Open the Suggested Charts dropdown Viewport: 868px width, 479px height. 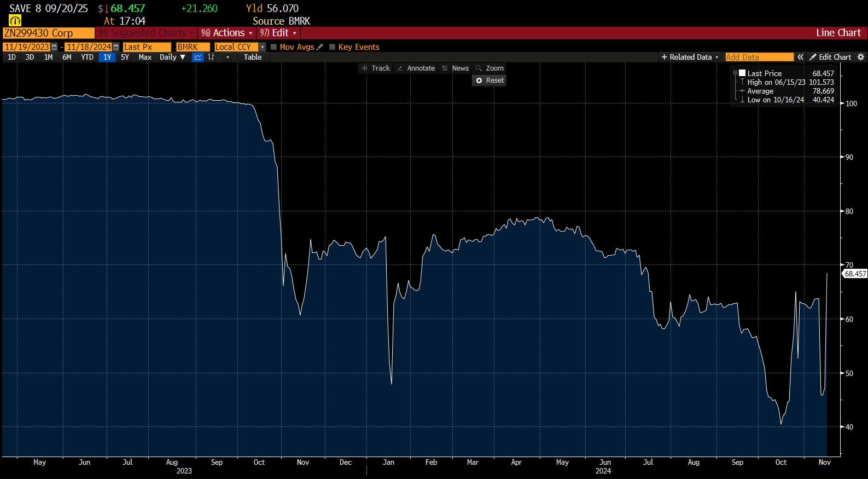(x=146, y=33)
